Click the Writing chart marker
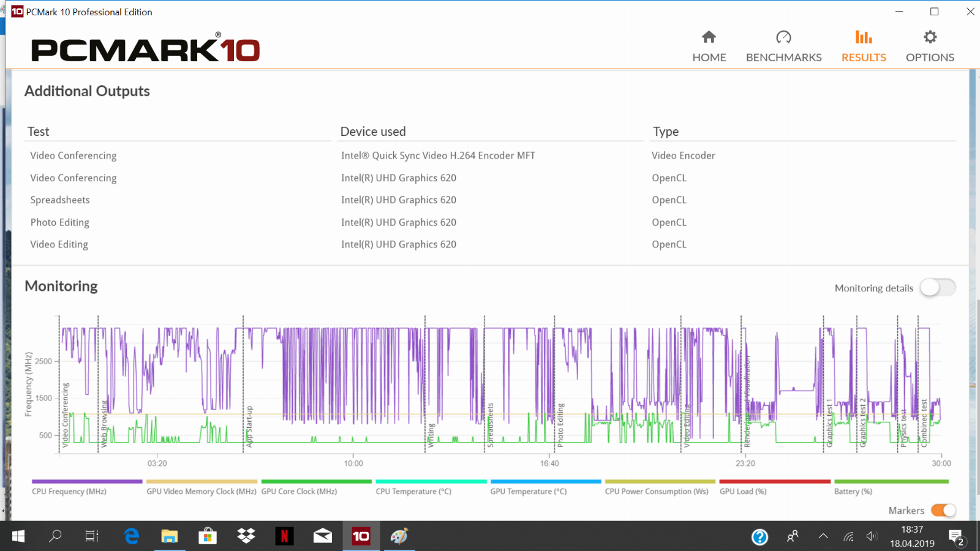980x551 pixels. [431, 435]
